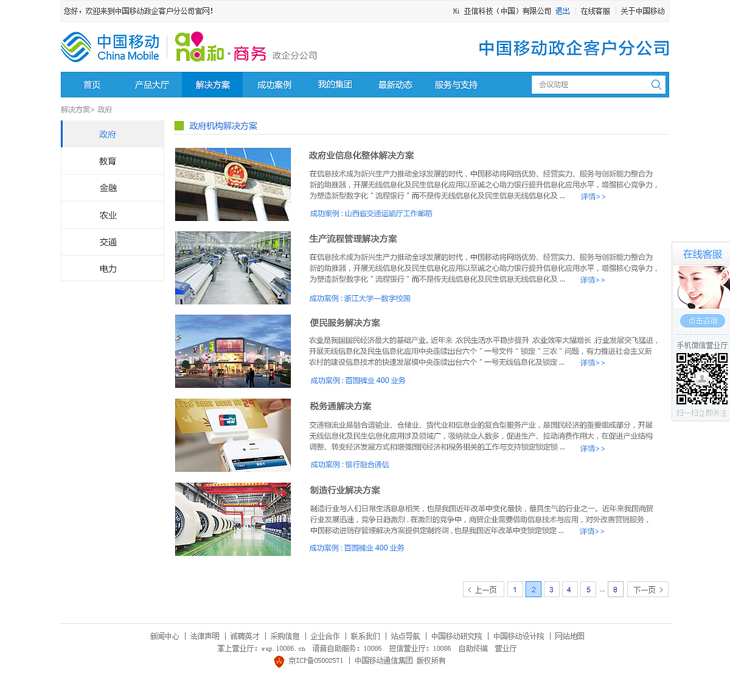The height and width of the screenshot is (700, 730).
Task: Go to page 3
Action: 552,589
